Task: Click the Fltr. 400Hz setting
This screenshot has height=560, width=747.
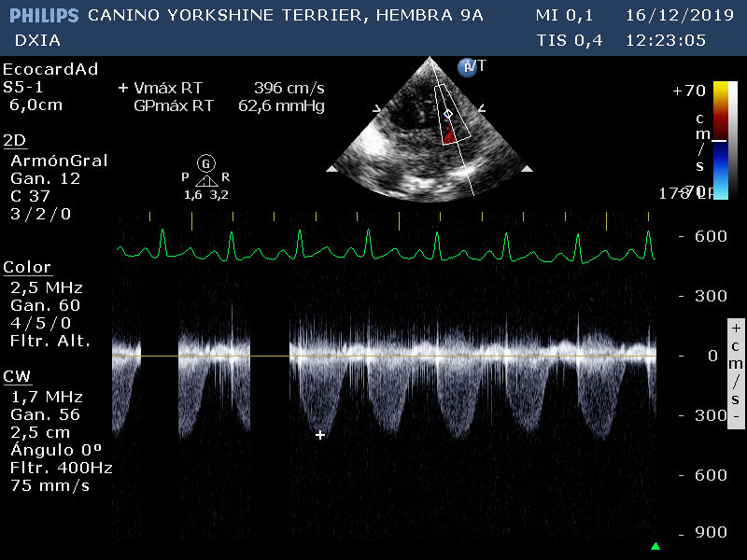Action: [52, 468]
